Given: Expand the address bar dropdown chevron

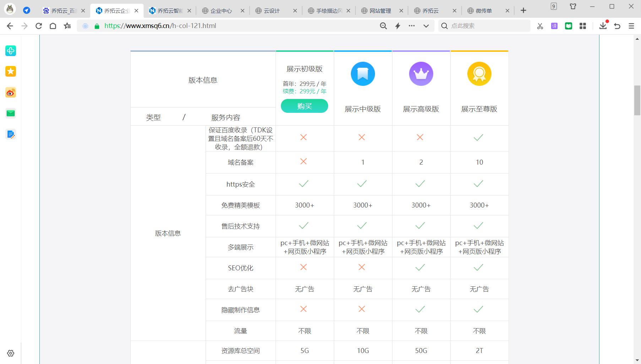Looking at the screenshot, I should click(426, 26).
